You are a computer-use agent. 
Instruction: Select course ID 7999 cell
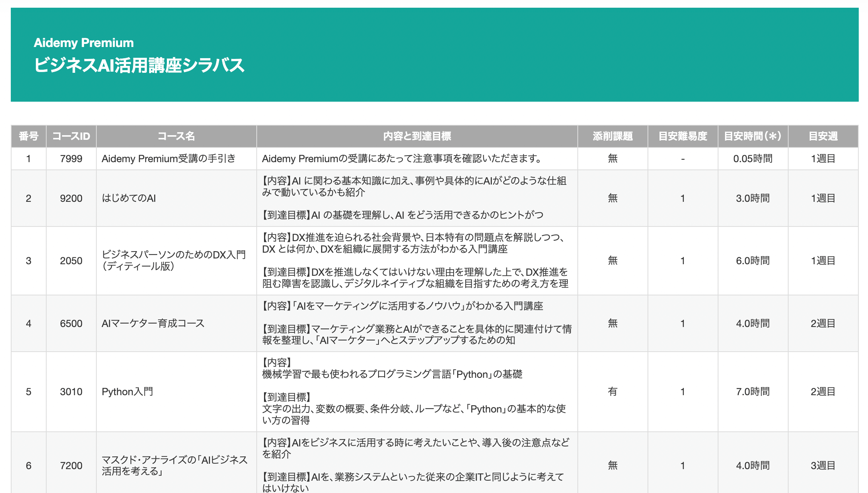coord(71,159)
